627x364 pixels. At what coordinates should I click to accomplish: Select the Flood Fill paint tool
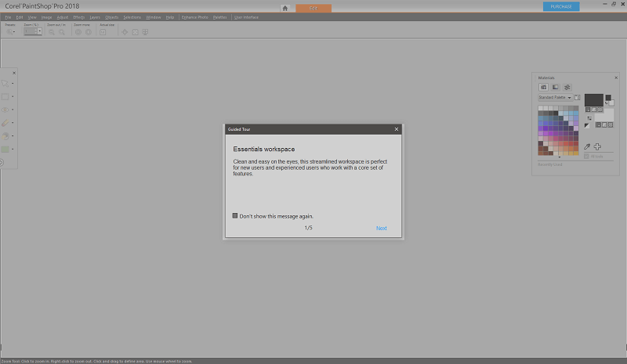5,136
